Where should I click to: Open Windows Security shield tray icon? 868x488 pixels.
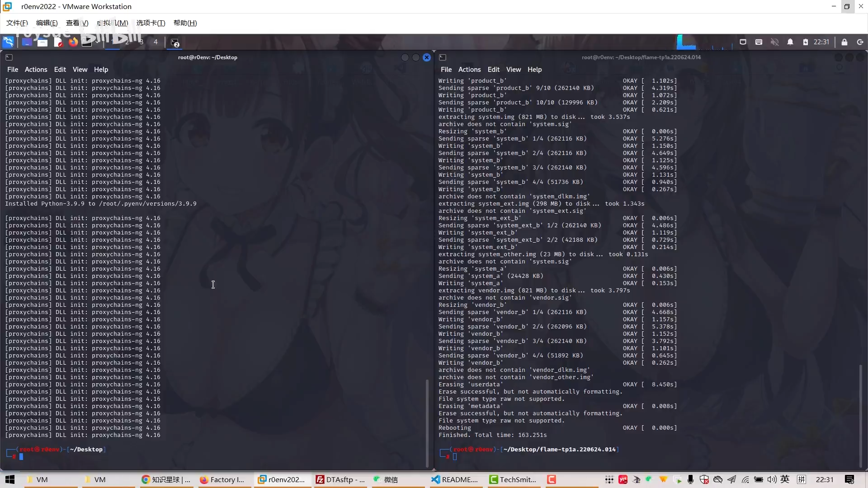click(x=704, y=479)
